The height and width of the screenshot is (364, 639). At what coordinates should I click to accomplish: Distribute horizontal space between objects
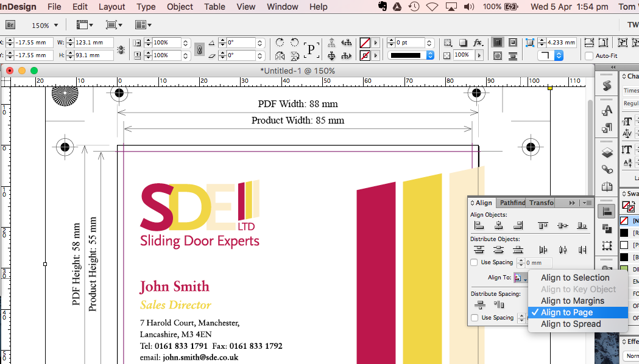[499, 304]
